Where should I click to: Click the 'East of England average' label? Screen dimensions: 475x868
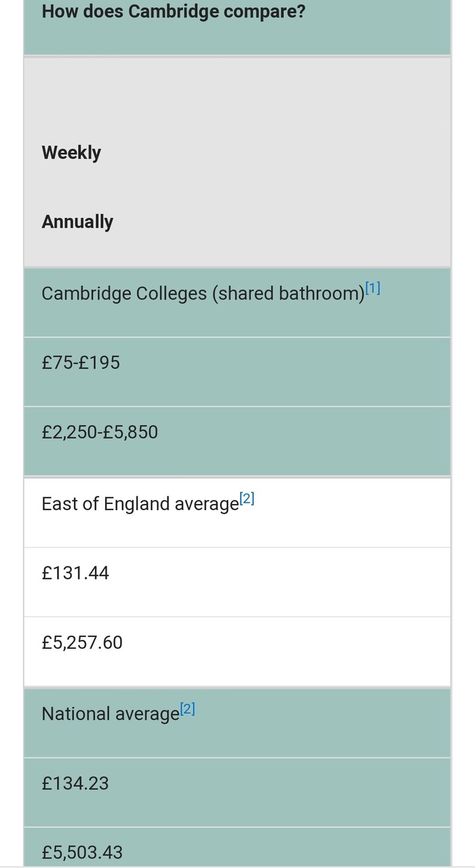139,504
